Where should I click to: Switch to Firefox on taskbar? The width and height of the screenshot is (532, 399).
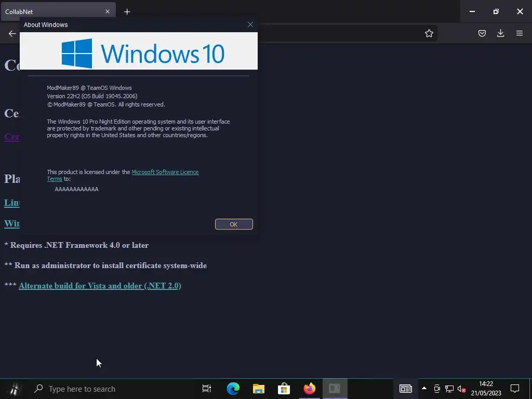pos(309,389)
